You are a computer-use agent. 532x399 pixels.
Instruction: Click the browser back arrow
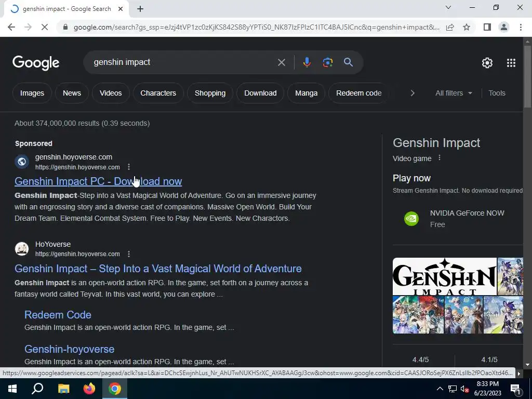[x=11, y=27]
